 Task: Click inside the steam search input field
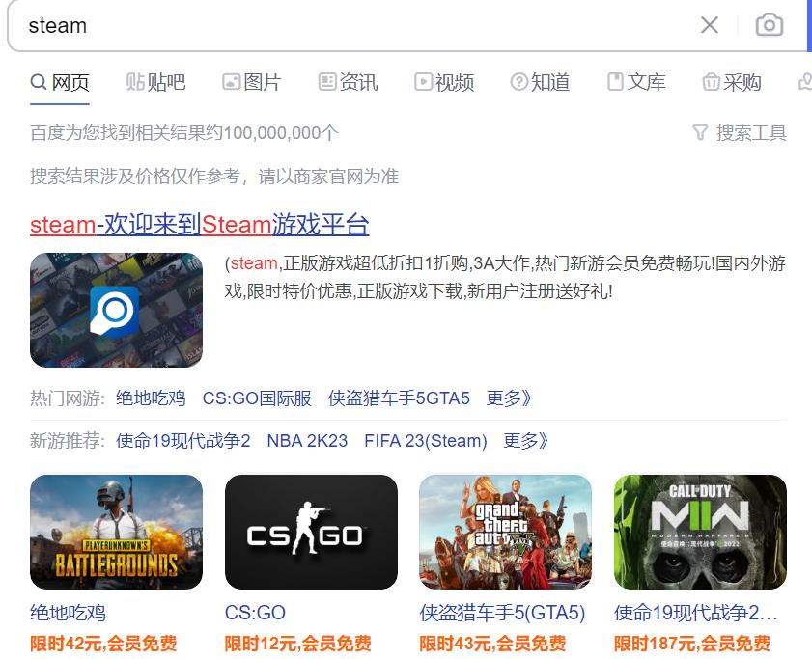coord(290,26)
